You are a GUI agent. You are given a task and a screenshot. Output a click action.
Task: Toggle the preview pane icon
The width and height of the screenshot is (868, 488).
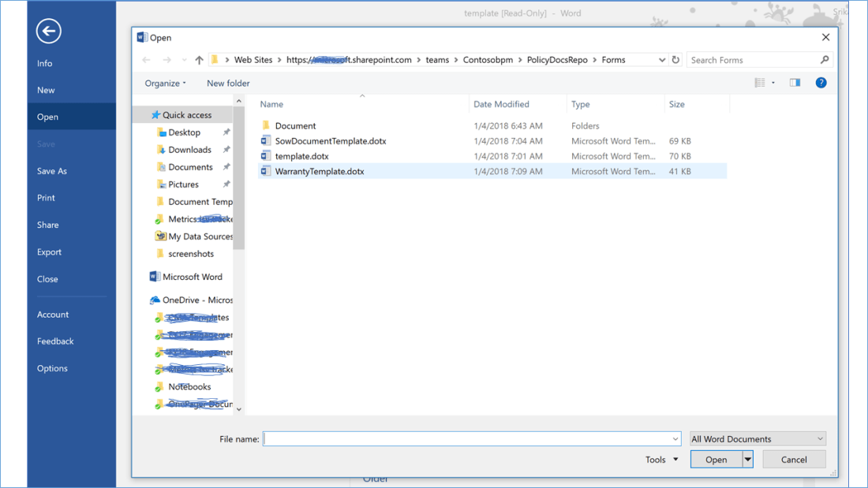click(795, 83)
